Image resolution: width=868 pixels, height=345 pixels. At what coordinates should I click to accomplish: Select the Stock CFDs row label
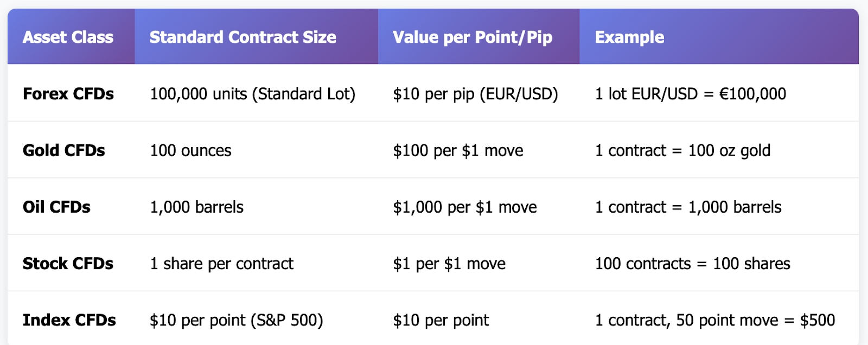click(x=68, y=264)
